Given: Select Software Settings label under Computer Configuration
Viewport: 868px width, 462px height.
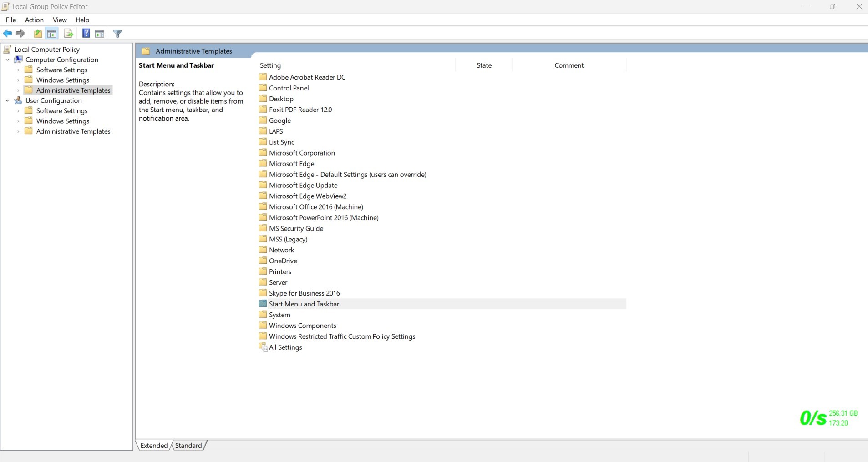Looking at the screenshot, I should pyautogui.click(x=62, y=70).
